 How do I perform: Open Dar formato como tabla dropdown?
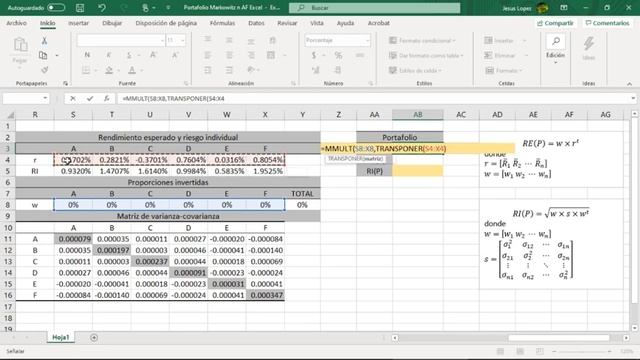(x=426, y=56)
